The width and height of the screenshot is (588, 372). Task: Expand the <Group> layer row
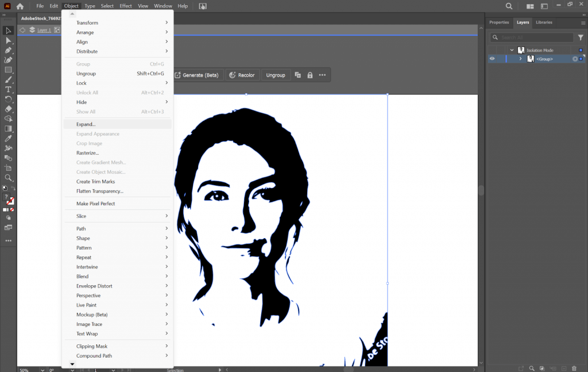click(520, 59)
